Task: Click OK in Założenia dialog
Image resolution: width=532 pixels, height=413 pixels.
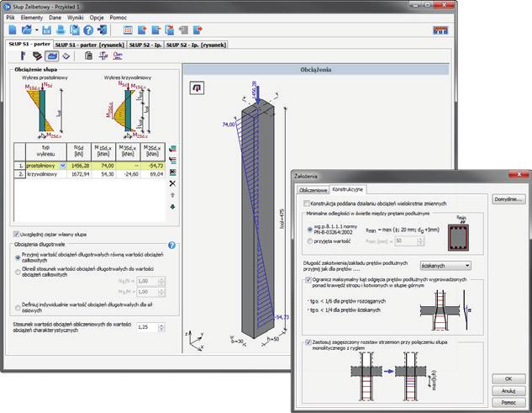Action: coord(508,379)
